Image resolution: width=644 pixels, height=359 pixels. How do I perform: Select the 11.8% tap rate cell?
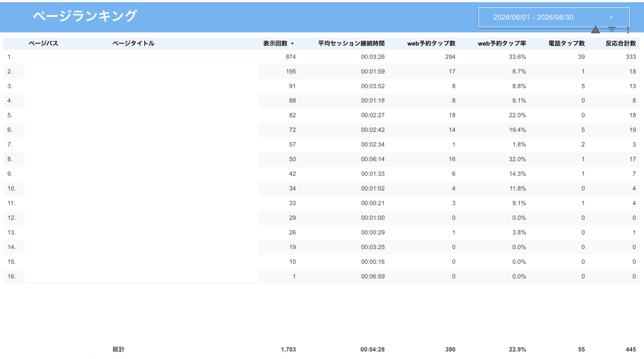518,188
